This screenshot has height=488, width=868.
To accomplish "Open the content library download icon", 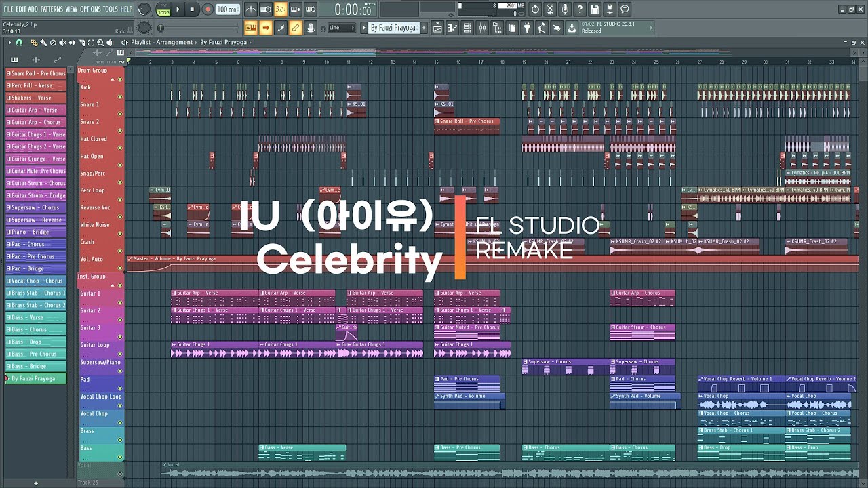I will tap(572, 28).
